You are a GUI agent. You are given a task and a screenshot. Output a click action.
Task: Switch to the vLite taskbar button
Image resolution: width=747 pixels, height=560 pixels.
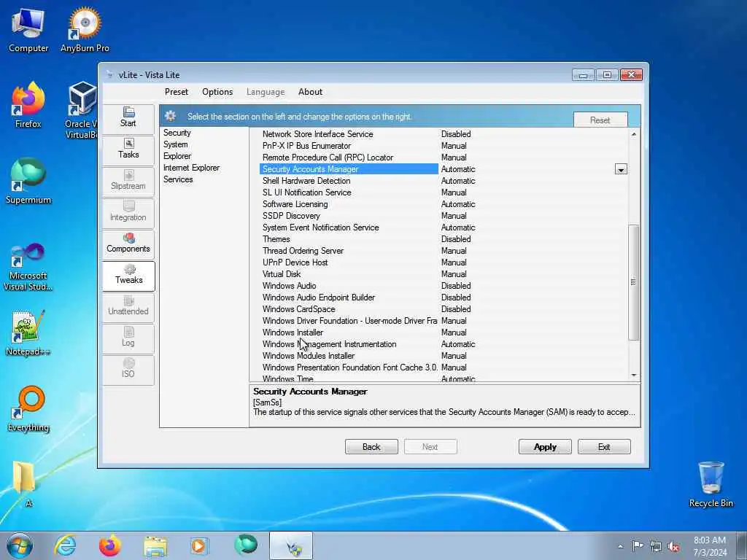pyautogui.click(x=291, y=545)
